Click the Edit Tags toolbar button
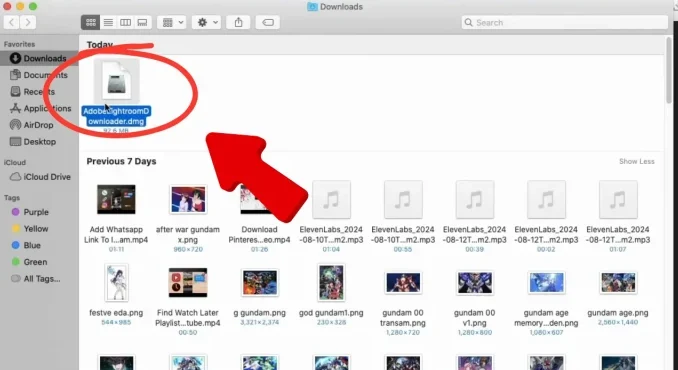This screenshot has width=678, height=370. [268, 22]
